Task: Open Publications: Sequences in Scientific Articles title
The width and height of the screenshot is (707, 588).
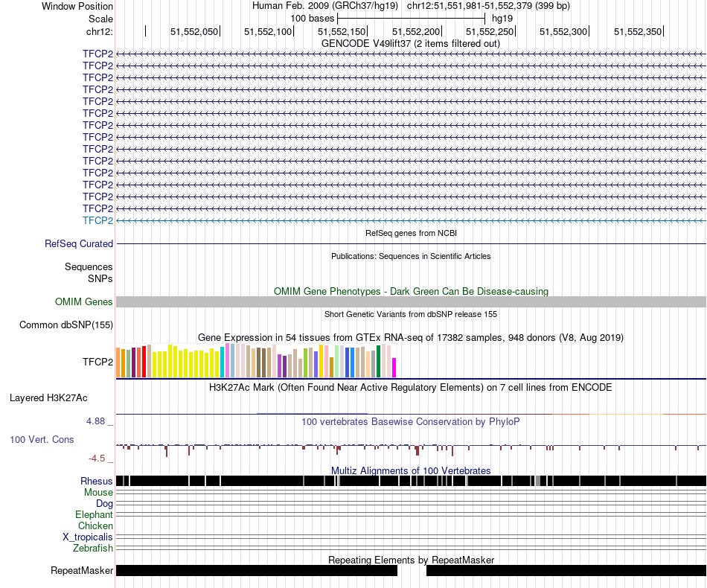Action: (x=411, y=256)
